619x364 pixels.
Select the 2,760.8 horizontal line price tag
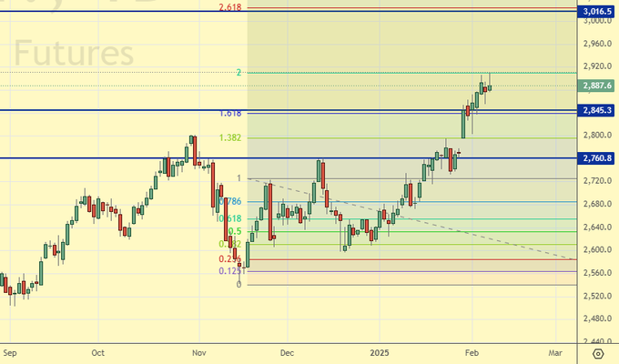(596, 158)
